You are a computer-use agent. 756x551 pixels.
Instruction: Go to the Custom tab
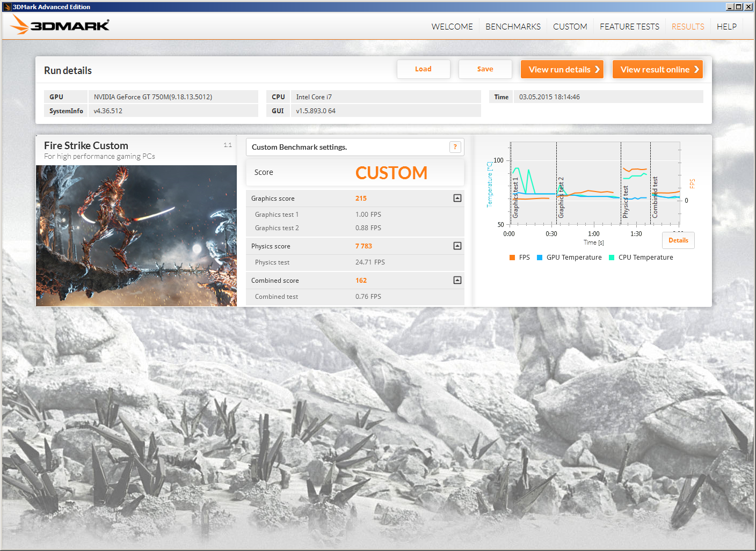[x=570, y=27]
